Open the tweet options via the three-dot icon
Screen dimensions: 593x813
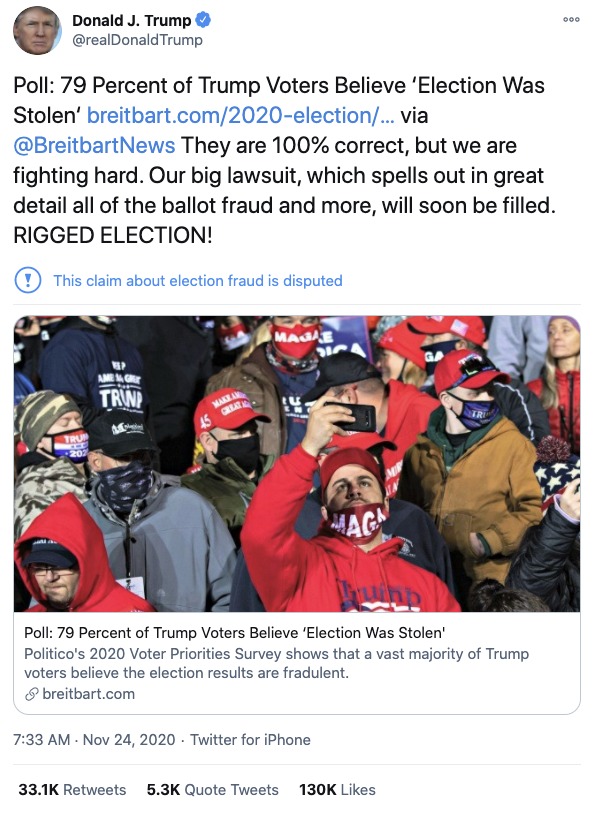click(569, 18)
